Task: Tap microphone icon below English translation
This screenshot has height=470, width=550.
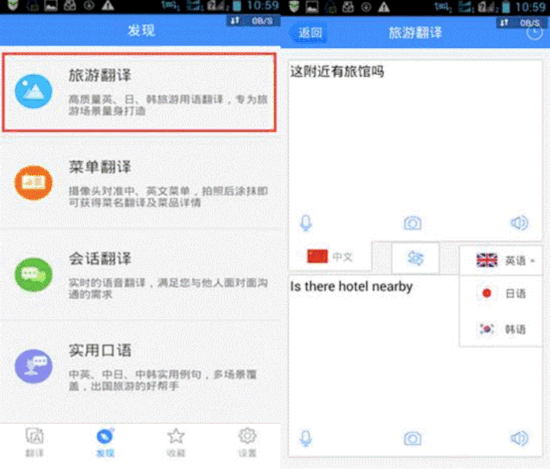Action: coord(306,438)
